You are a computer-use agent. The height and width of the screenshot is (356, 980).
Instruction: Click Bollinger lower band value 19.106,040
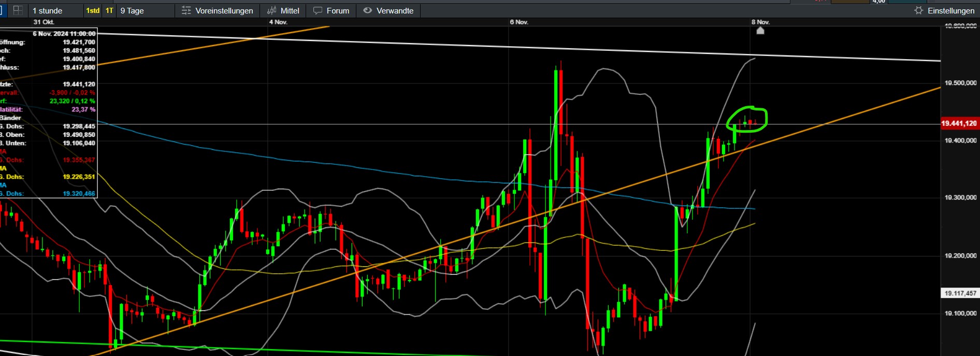tap(79, 143)
